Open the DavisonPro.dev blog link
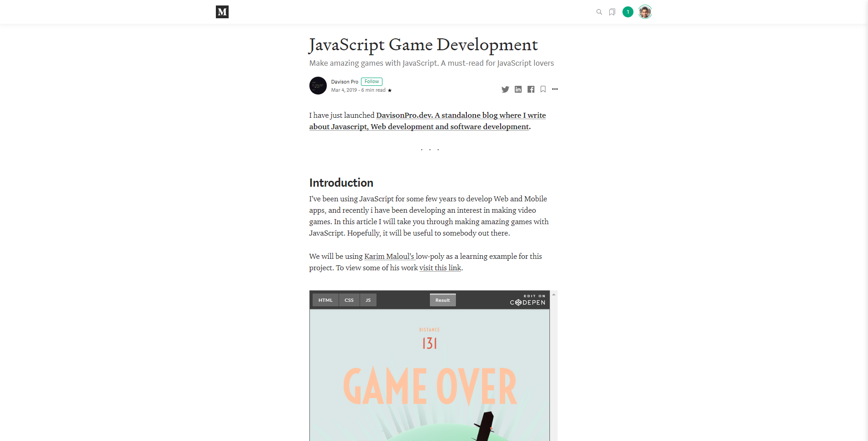This screenshot has height=441, width=868. [x=428, y=121]
